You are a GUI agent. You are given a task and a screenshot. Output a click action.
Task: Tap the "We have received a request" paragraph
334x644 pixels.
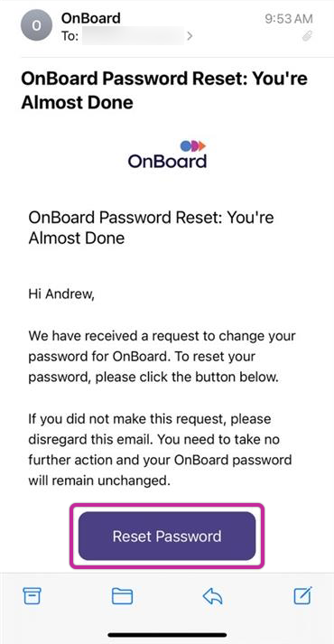[162, 357]
